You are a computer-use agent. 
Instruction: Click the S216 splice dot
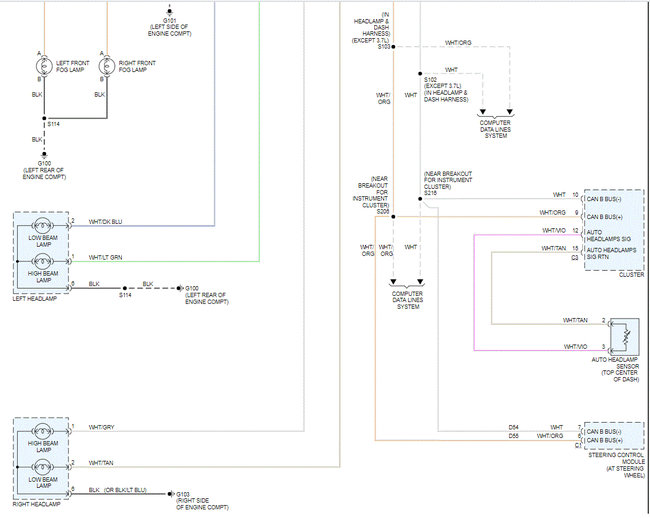(x=420, y=199)
